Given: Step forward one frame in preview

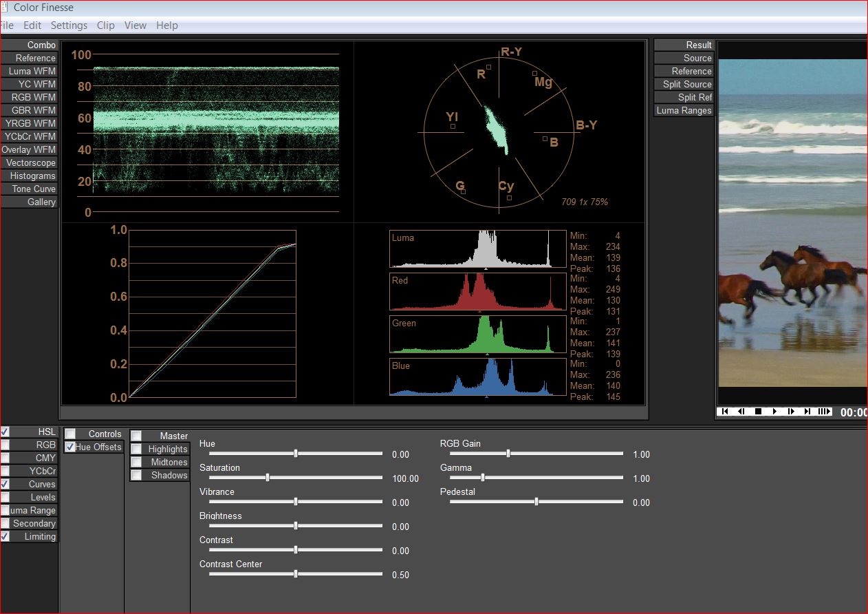Looking at the screenshot, I should click(792, 412).
